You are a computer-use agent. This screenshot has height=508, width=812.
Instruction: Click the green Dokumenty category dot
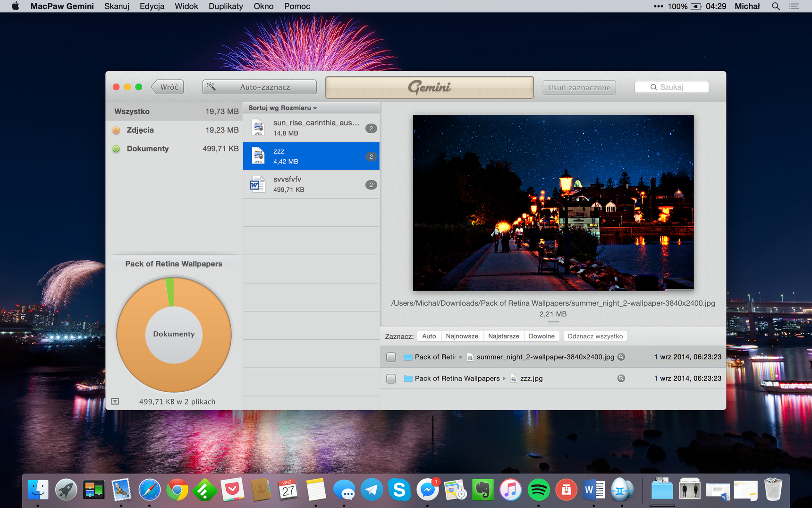click(116, 148)
